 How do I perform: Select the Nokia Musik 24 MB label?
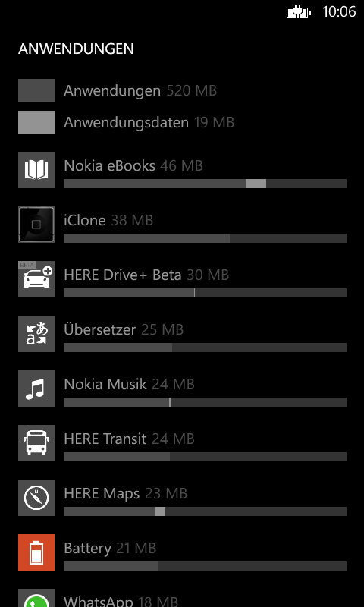click(129, 384)
